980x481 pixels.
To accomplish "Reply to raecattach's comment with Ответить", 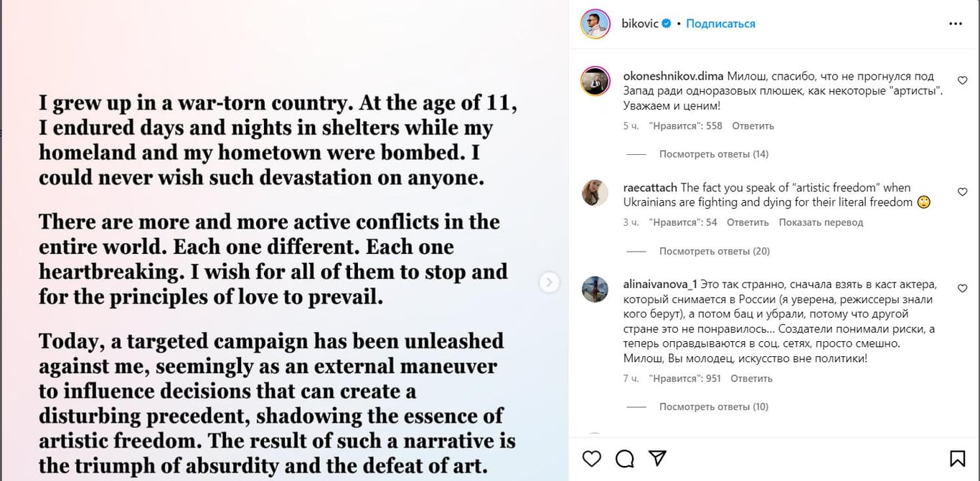I will click(x=748, y=222).
